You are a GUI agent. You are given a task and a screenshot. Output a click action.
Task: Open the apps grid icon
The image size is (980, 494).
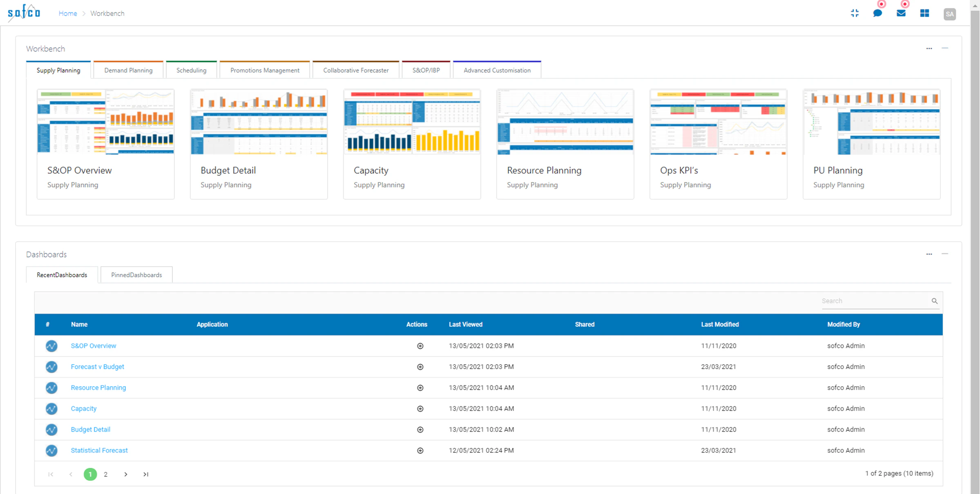click(x=924, y=13)
